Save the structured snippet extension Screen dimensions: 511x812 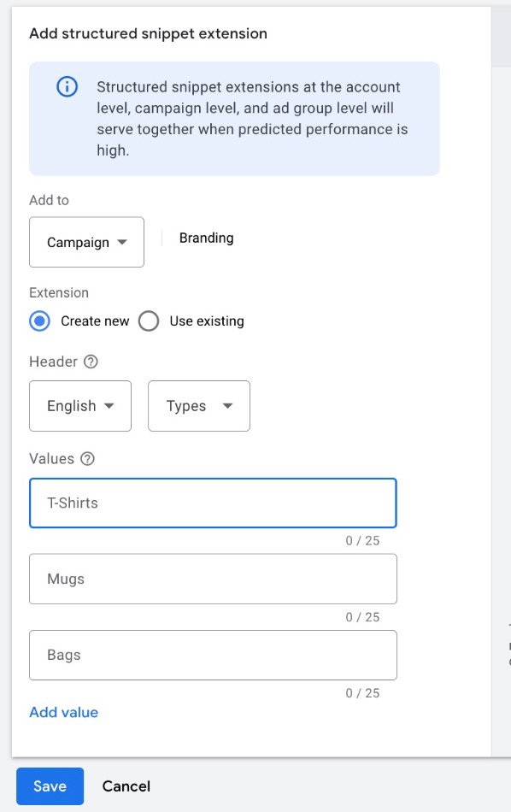[x=50, y=786]
